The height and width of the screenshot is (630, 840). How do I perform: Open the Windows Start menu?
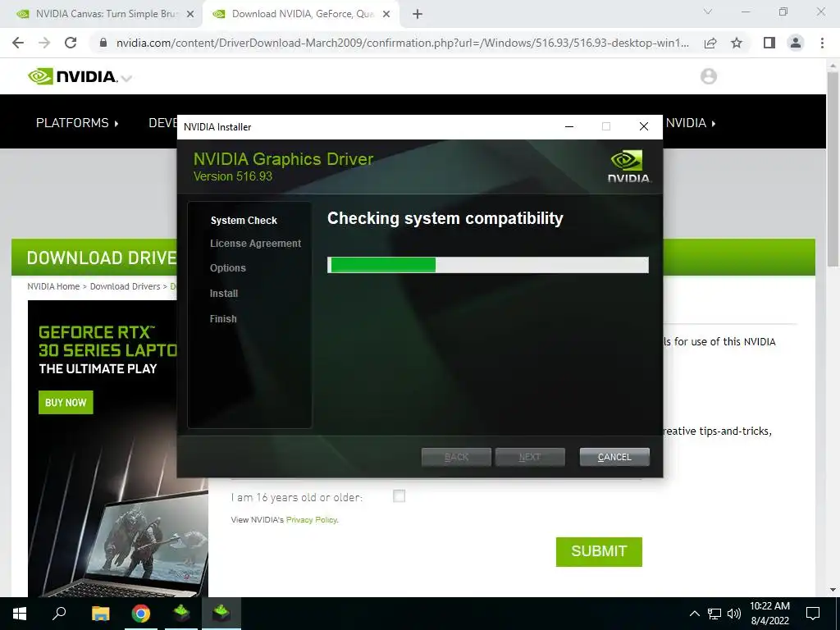tap(20, 614)
